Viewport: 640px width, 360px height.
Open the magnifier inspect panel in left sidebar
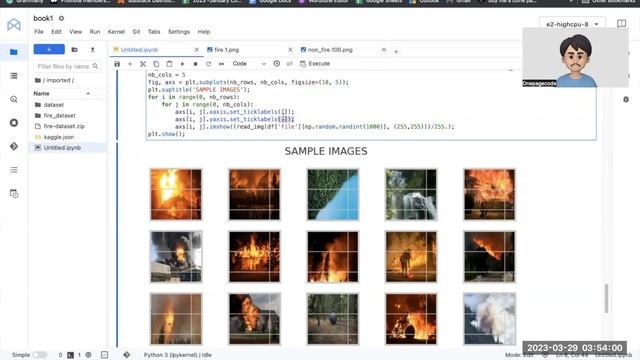(13, 99)
